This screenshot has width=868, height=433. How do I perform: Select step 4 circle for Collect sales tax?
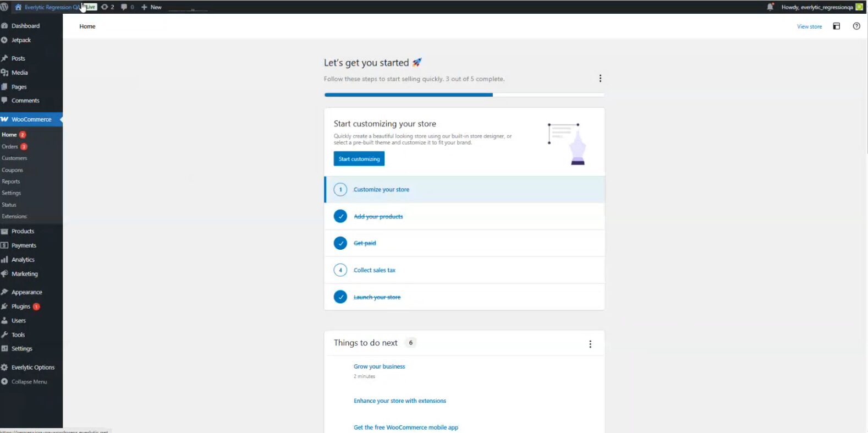point(340,270)
